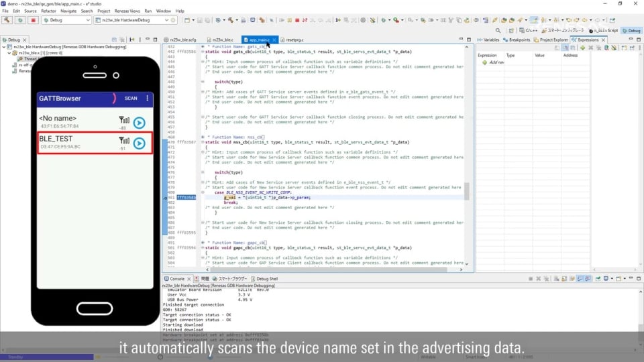Open the rx23w_ble HardwareDebug configuration dropdown
This screenshot has height=362, width=644.
(166, 20)
